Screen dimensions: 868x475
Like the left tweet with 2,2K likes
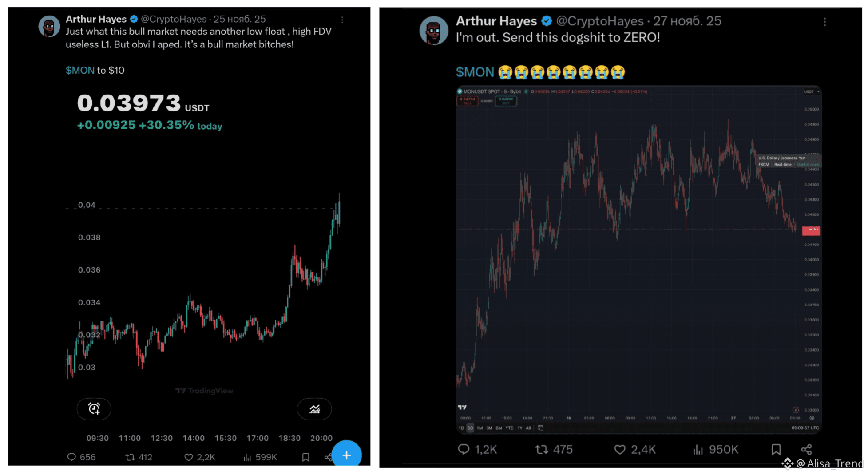coord(189,457)
